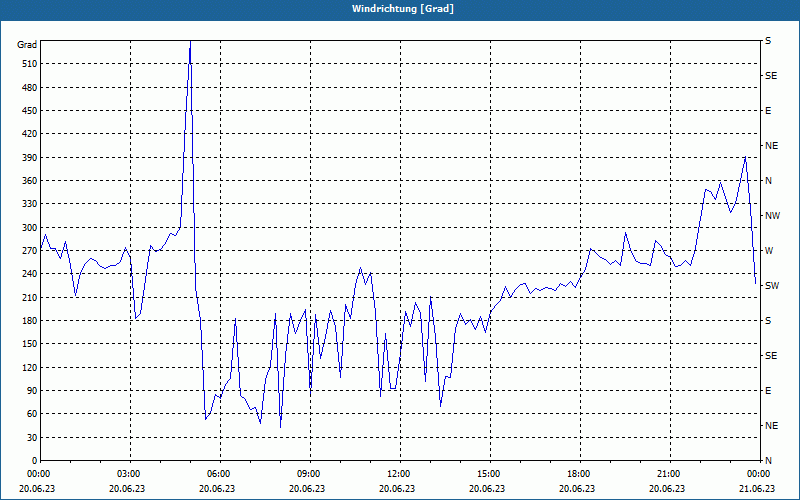Click the 240 y-axis value

click(x=30, y=274)
